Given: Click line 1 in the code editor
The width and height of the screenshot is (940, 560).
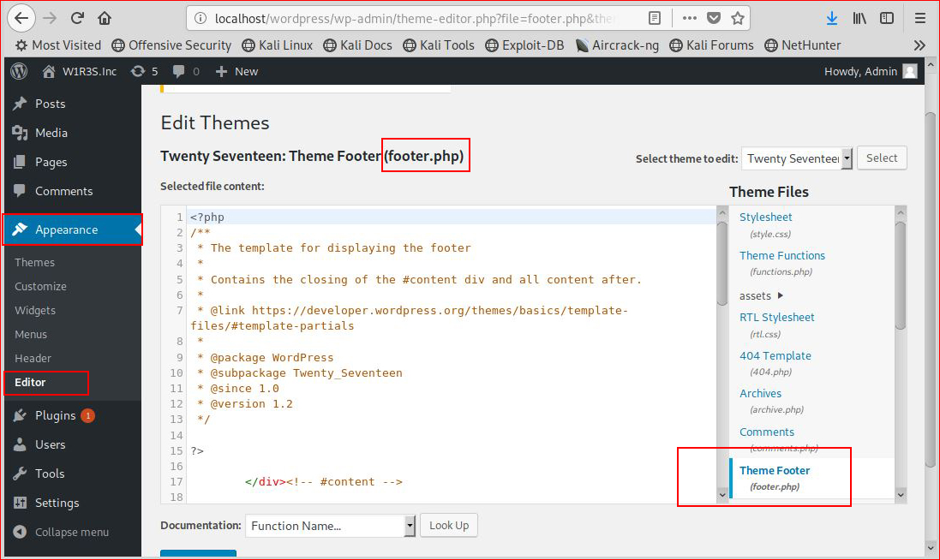Looking at the screenshot, I should [x=452, y=217].
